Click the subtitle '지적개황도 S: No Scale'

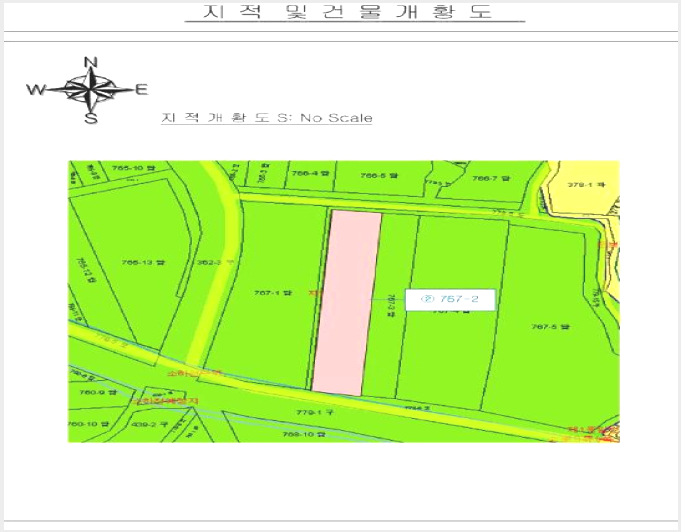coord(267,118)
